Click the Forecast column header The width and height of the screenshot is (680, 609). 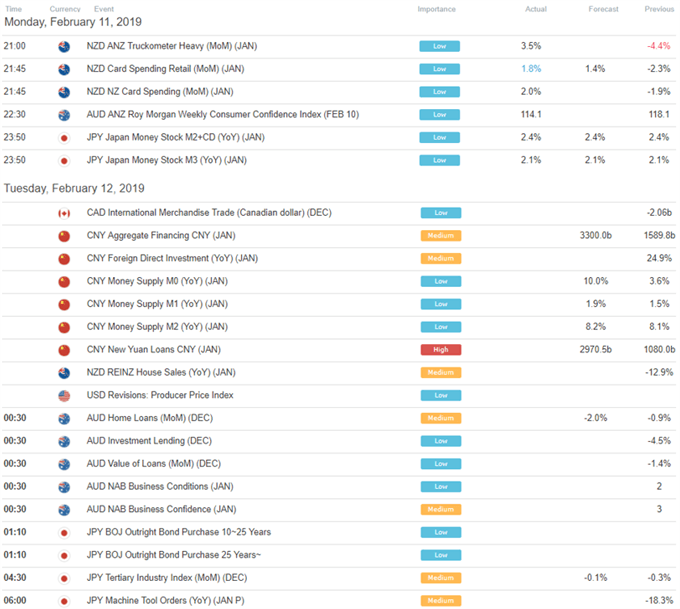tap(603, 9)
